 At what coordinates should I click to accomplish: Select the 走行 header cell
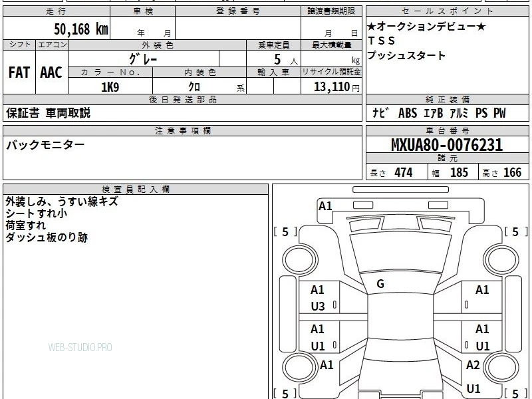(57, 11)
